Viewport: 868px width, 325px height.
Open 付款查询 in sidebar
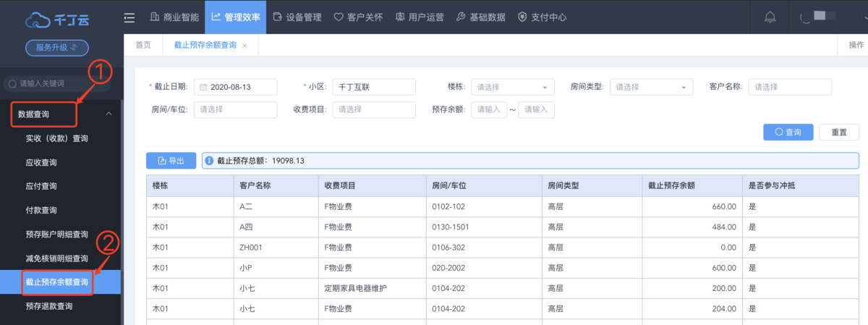(x=41, y=211)
